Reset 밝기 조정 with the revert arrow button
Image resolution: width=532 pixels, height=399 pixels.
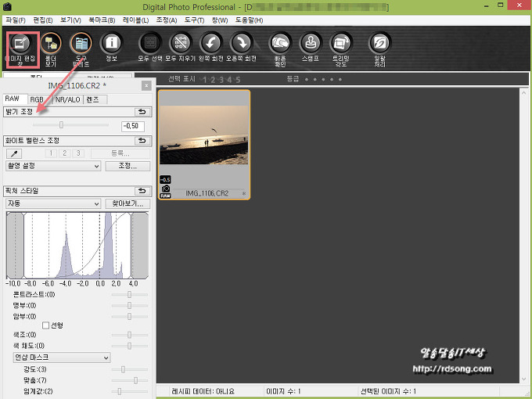142,113
